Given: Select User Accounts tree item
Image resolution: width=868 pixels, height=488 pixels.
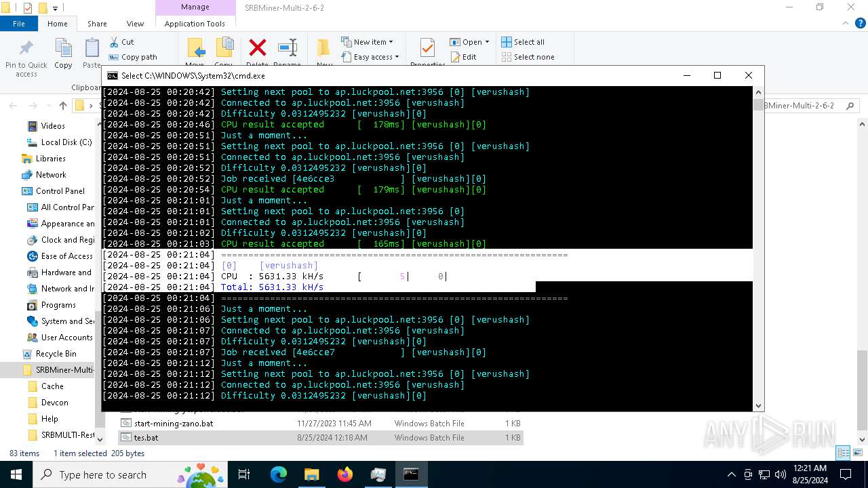Looking at the screenshot, I should pyautogui.click(x=66, y=338).
